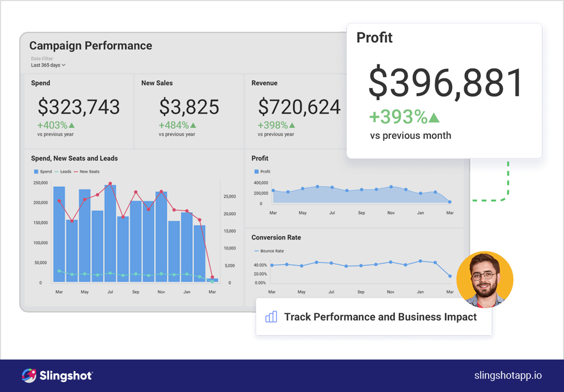The width and height of the screenshot is (564, 392).
Task: Click the user's round profile photo
Action: pyautogui.click(x=485, y=280)
